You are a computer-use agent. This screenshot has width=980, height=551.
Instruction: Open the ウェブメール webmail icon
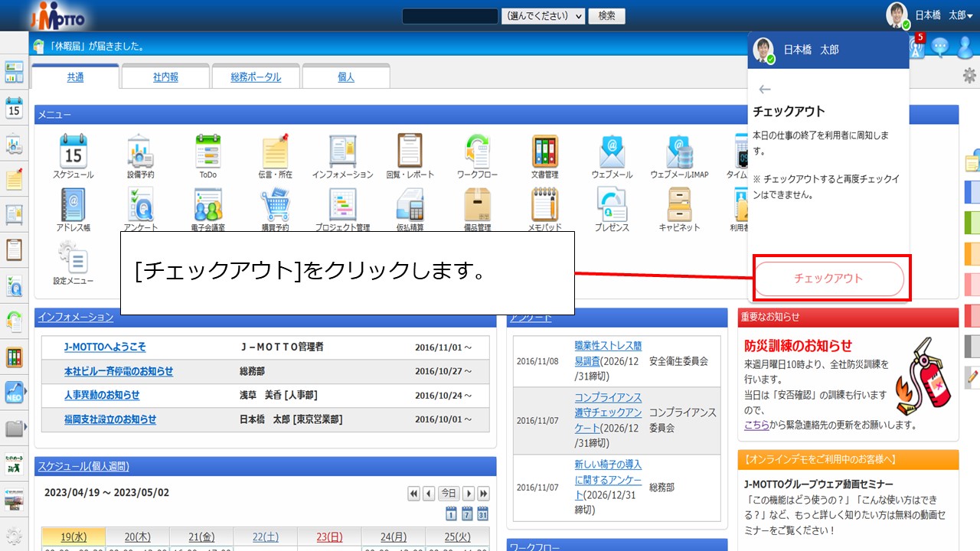(x=612, y=152)
